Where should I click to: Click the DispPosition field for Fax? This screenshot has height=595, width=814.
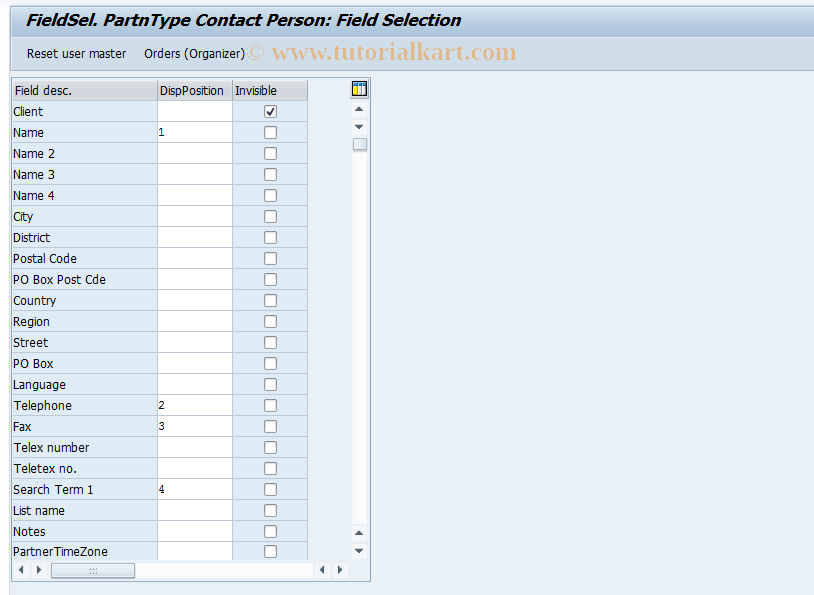click(195, 427)
